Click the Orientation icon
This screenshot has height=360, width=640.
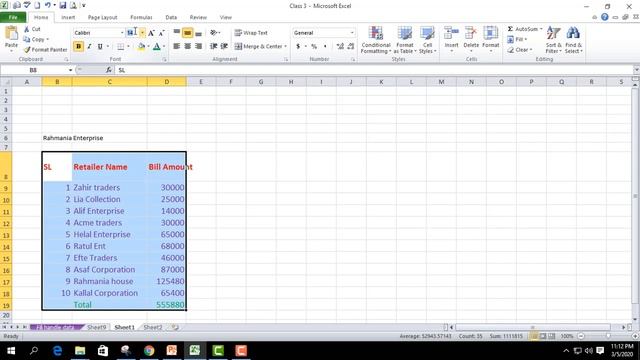214,33
